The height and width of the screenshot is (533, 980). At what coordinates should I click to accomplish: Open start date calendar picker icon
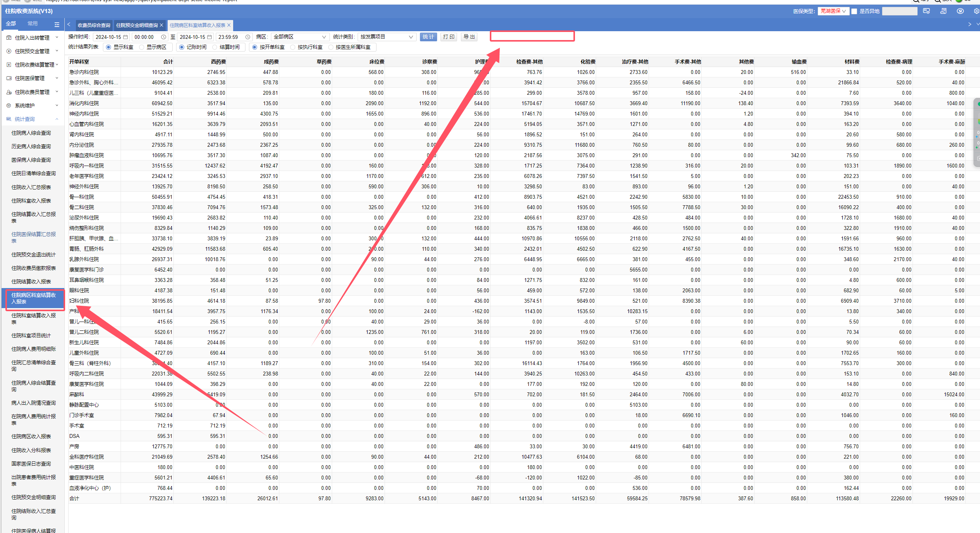(x=125, y=37)
